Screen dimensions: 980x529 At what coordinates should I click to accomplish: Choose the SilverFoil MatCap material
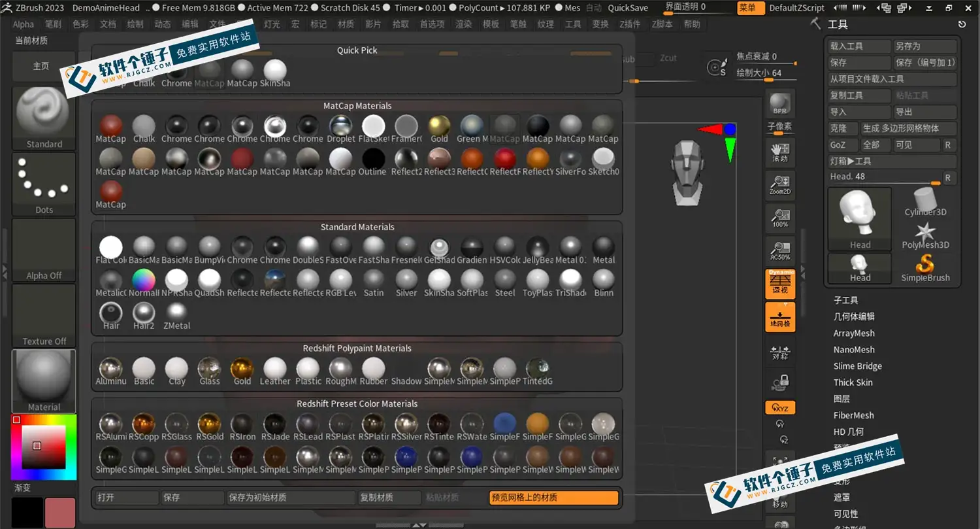click(570, 162)
